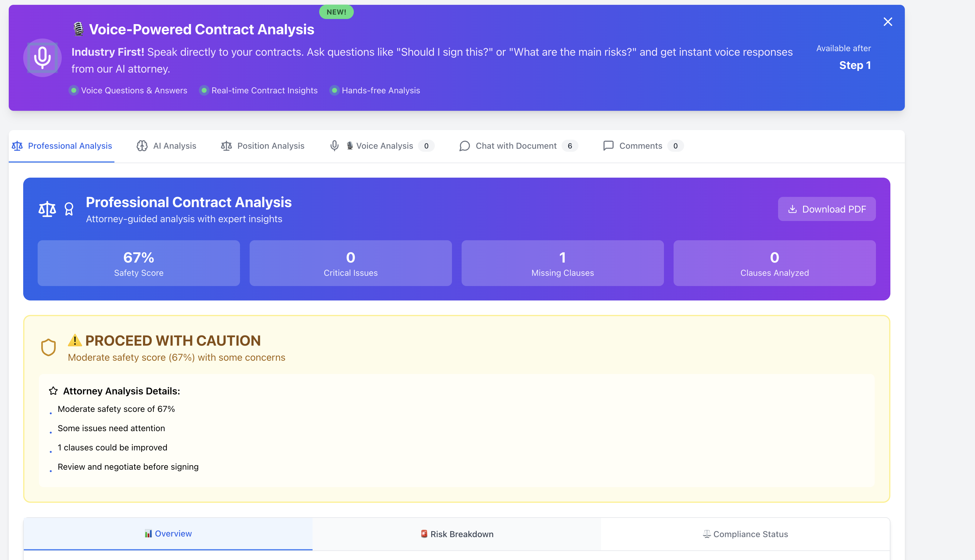Image resolution: width=975 pixels, height=560 pixels.
Task: Switch to the Risk Breakdown sub-tab
Action: [x=456, y=534]
